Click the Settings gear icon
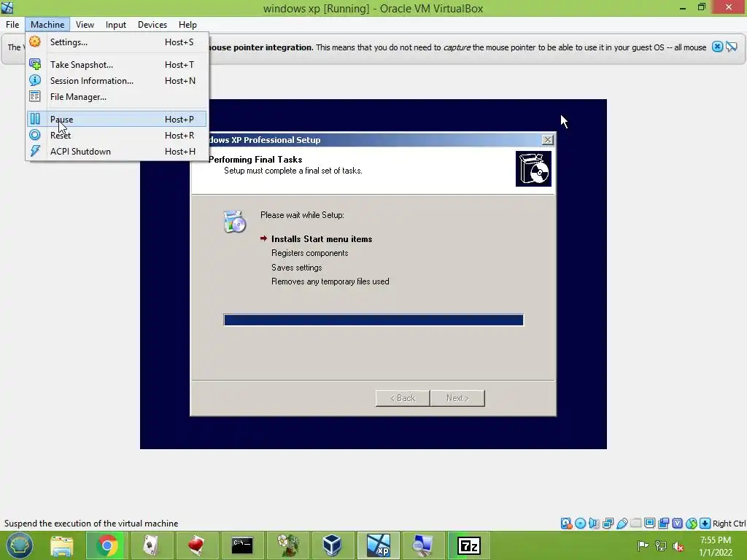The width and height of the screenshot is (747, 560). click(x=35, y=42)
